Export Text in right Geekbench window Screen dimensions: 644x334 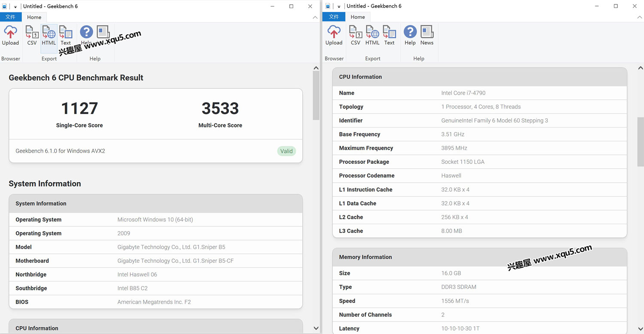(389, 36)
